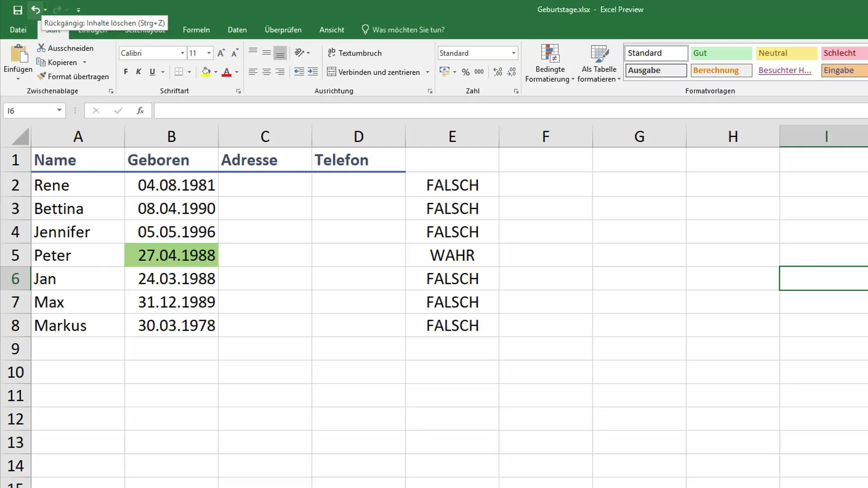Apply the Berechnung cell style
This screenshot has height=488, width=868.
tap(721, 70)
